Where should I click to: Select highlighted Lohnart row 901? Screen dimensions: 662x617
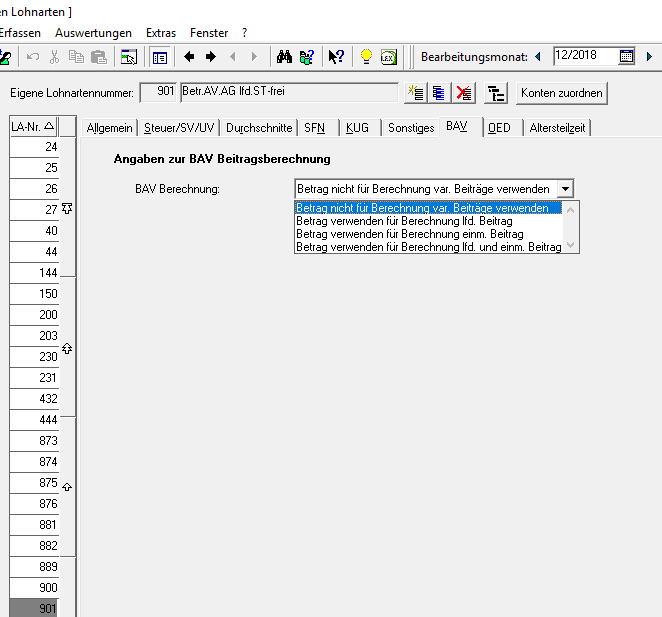[x=35, y=608]
